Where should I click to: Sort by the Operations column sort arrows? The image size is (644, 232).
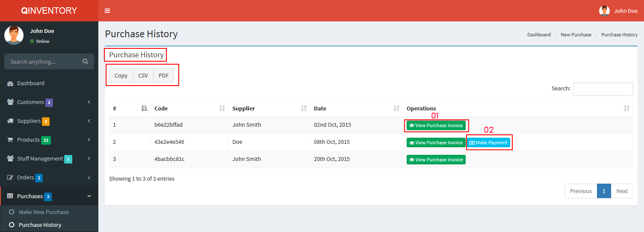626,109
